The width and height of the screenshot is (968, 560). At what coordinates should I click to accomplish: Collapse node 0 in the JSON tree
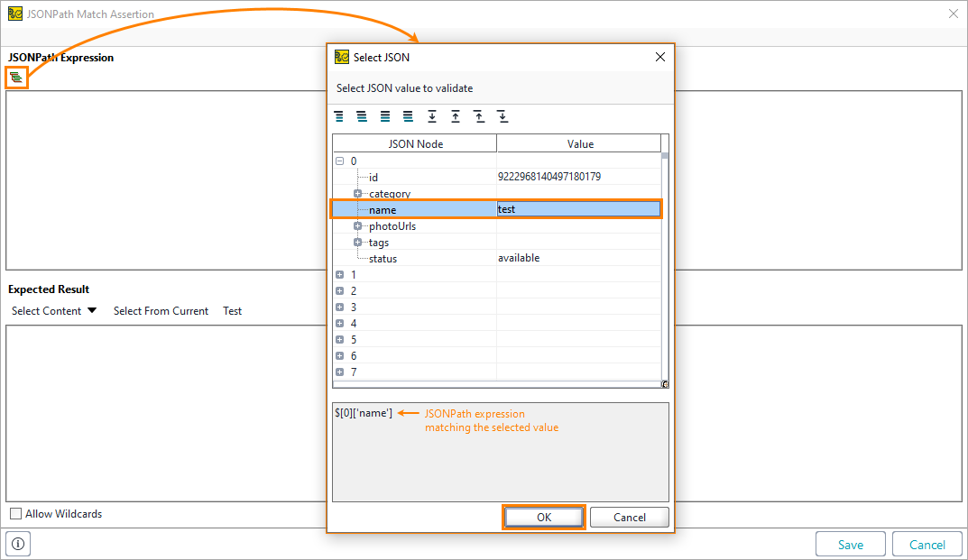coord(341,160)
